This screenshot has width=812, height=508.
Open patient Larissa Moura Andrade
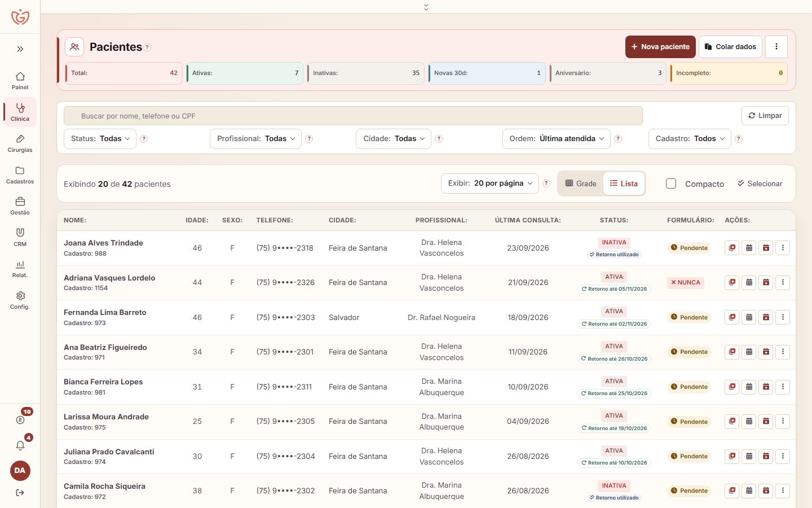point(106,417)
